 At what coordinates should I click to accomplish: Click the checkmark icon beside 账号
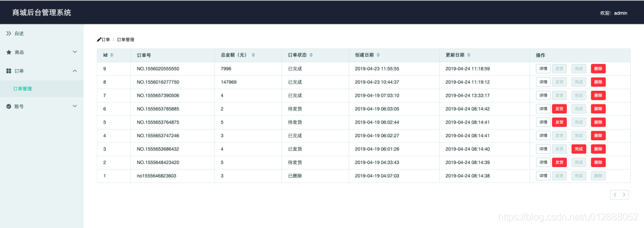click(x=8, y=106)
